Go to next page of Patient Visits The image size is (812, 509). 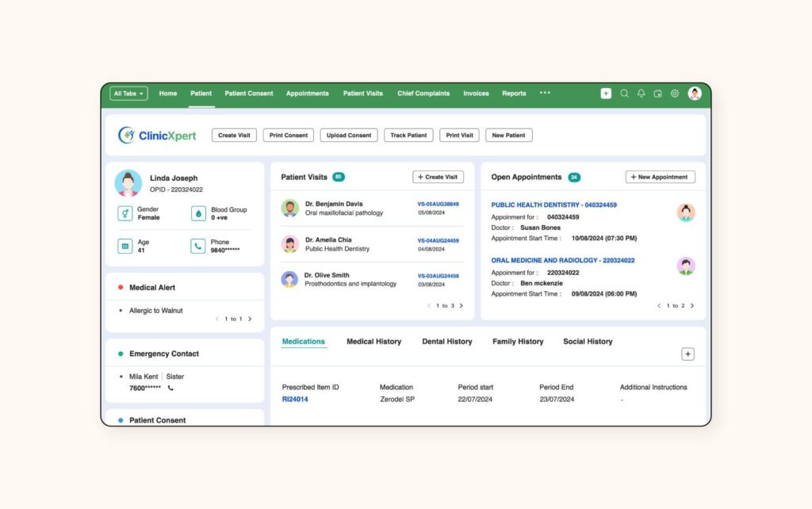(x=462, y=305)
